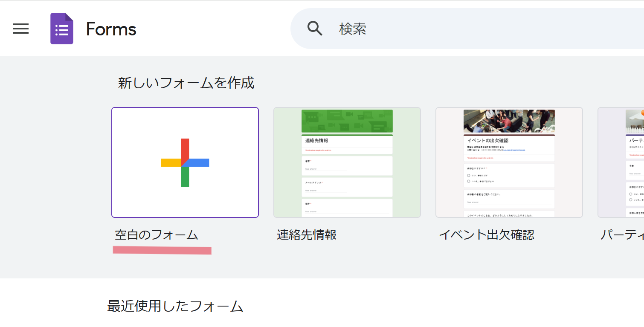Click the purple Forms logo icon
The image size is (644, 327).
[62, 29]
